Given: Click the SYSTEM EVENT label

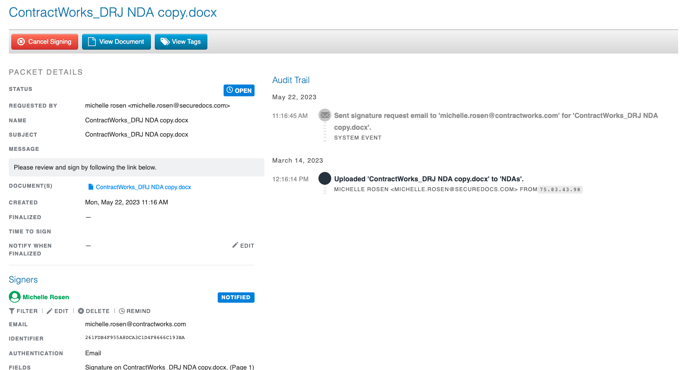Looking at the screenshot, I should (358, 138).
